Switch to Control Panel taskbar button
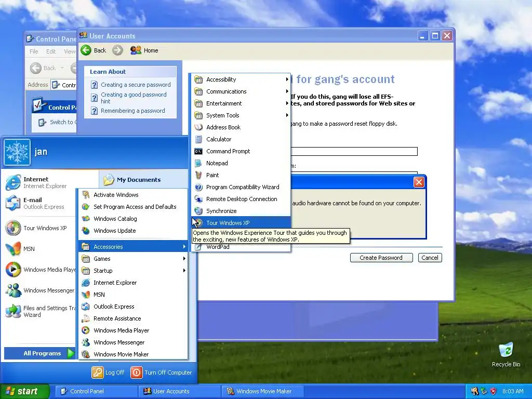The image size is (532, 399). click(96, 391)
